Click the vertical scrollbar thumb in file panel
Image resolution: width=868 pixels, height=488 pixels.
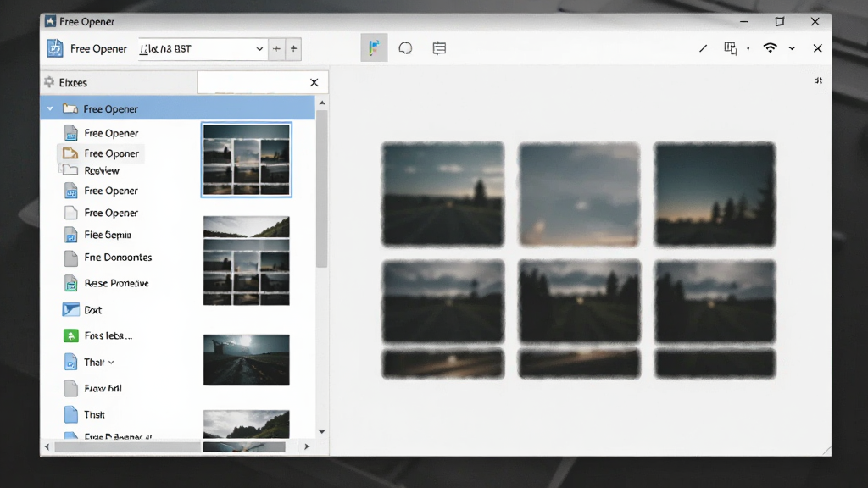[321, 188]
